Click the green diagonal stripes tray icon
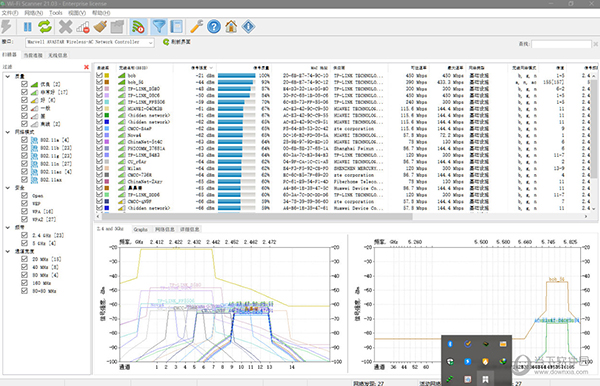This screenshot has height=386, width=600. coord(450,379)
